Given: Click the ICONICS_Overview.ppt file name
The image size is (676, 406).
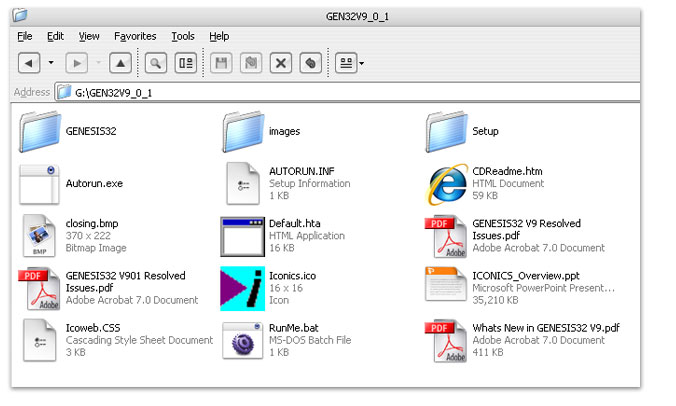Looking at the screenshot, I should (526, 275).
